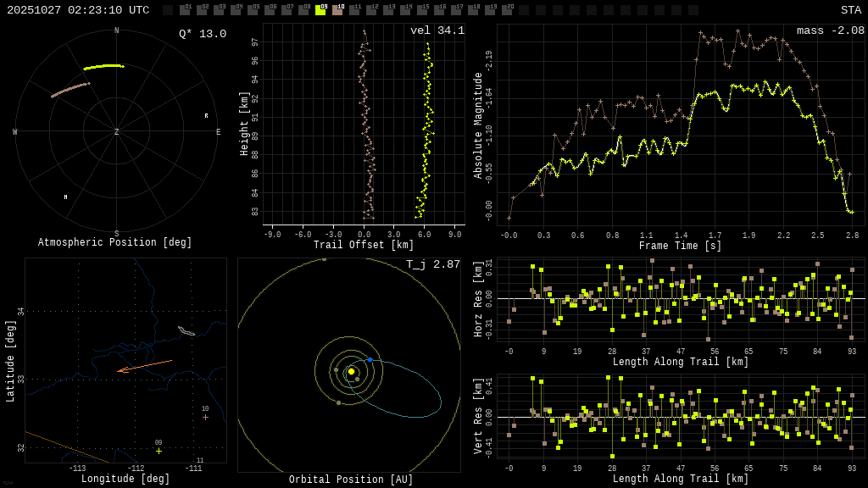Select station 15 in the top strip

422,10
